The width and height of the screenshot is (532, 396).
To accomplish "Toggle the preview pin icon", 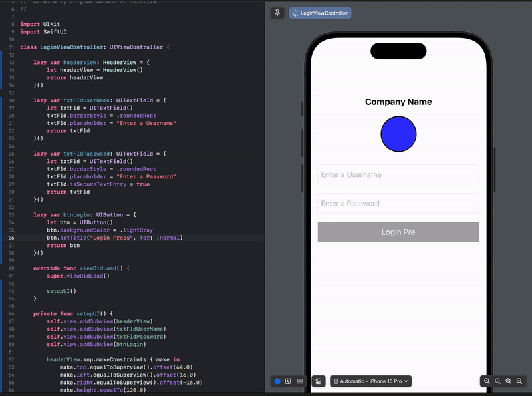I will click(277, 12).
